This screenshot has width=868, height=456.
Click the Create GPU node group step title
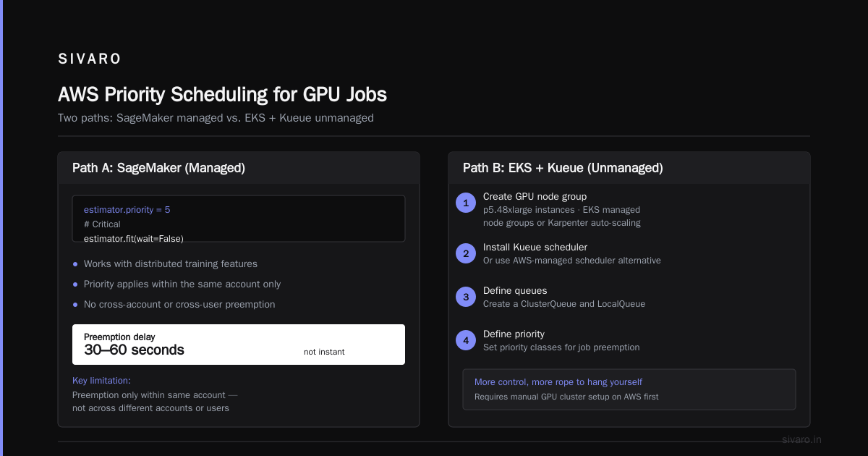tap(535, 196)
